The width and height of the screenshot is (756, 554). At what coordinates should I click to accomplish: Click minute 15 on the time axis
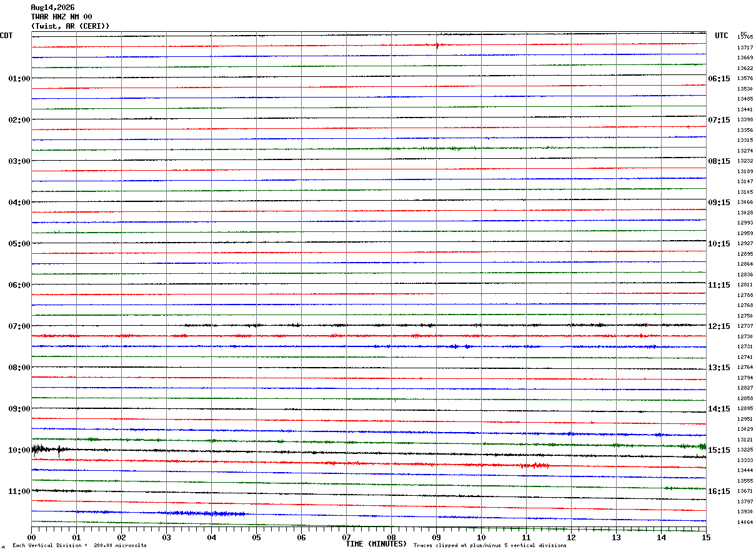pyautogui.click(x=706, y=537)
